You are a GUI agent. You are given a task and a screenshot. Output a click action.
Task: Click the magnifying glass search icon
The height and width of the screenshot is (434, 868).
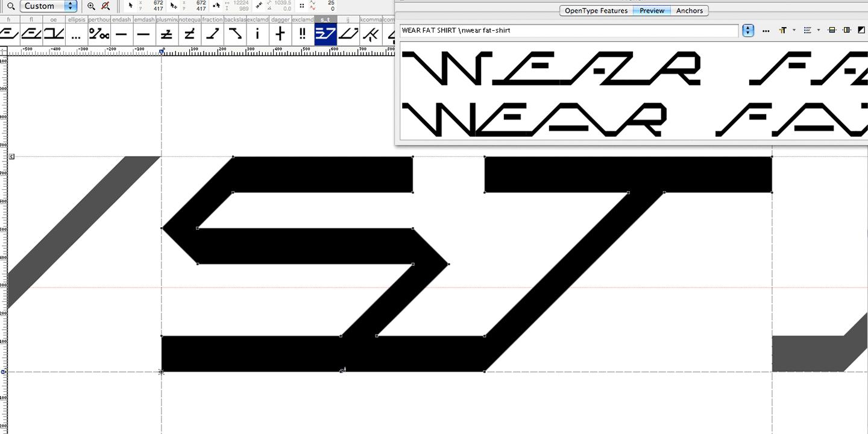pyautogui.click(x=11, y=6)
